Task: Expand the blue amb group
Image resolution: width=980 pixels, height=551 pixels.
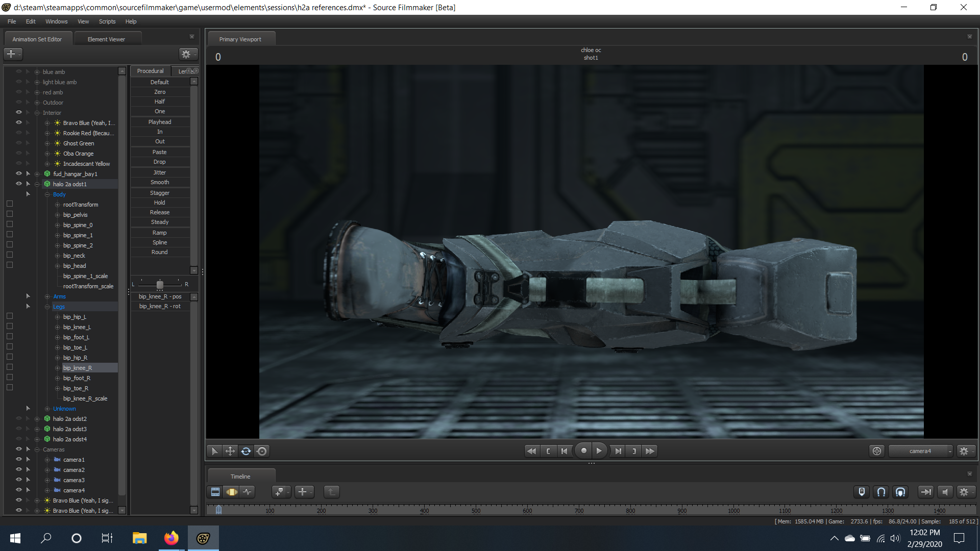Action: tap(37, 72)
